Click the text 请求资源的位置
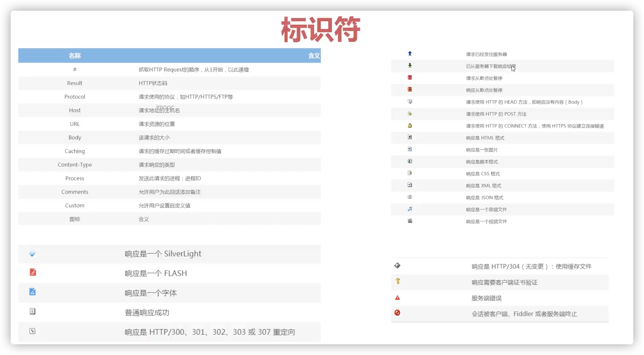The height and width of the screenshot is (355, 644). pyautogui.click(x=157, y=124)
